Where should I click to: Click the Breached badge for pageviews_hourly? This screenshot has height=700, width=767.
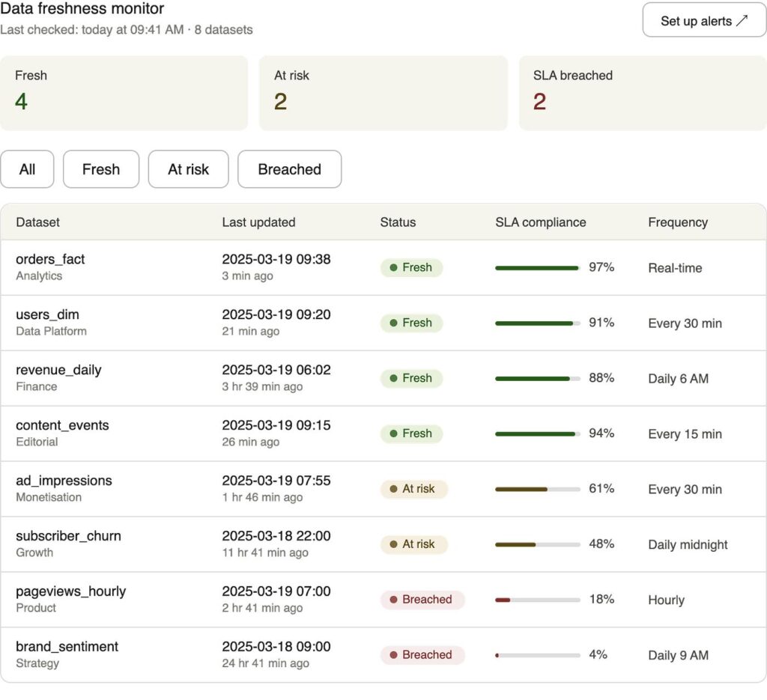(422, 599)
